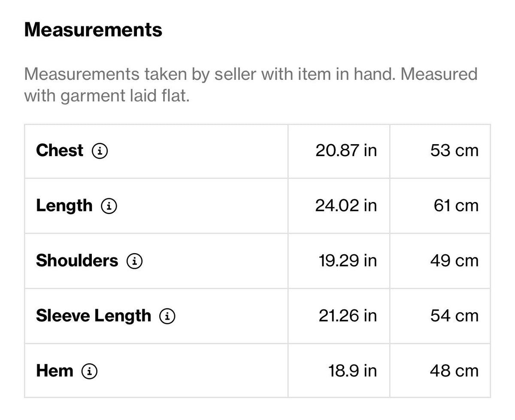Click the 24.02 in length value
Viewport: 515px width, 420px height.
point(346,206)
